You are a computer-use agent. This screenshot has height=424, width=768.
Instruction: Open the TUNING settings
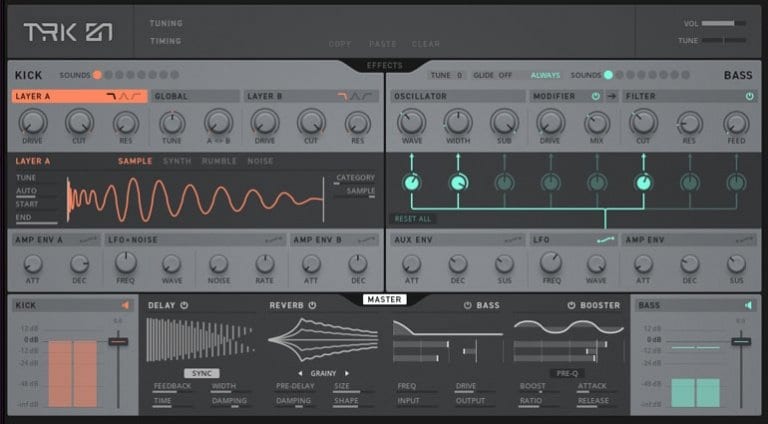(x=166, y=23)
